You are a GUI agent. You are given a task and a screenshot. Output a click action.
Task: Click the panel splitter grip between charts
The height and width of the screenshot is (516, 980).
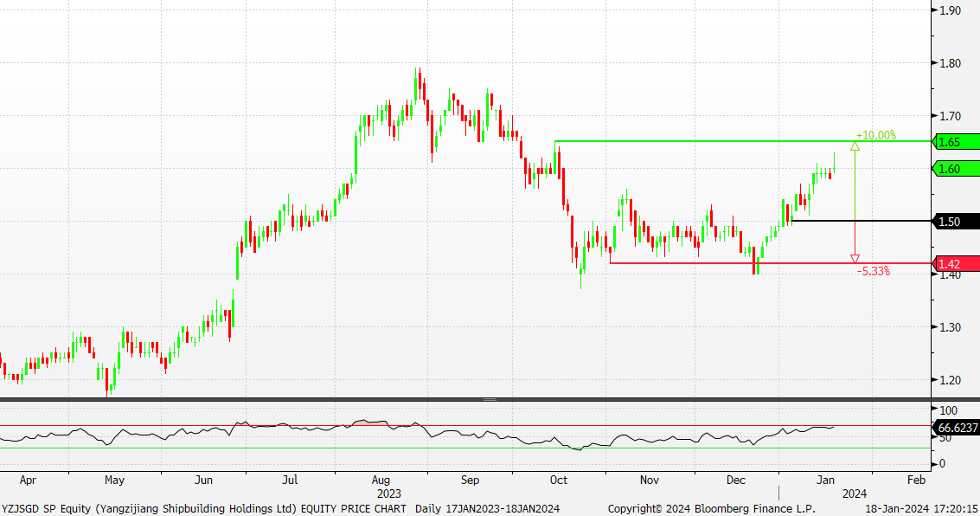(490, 399)
